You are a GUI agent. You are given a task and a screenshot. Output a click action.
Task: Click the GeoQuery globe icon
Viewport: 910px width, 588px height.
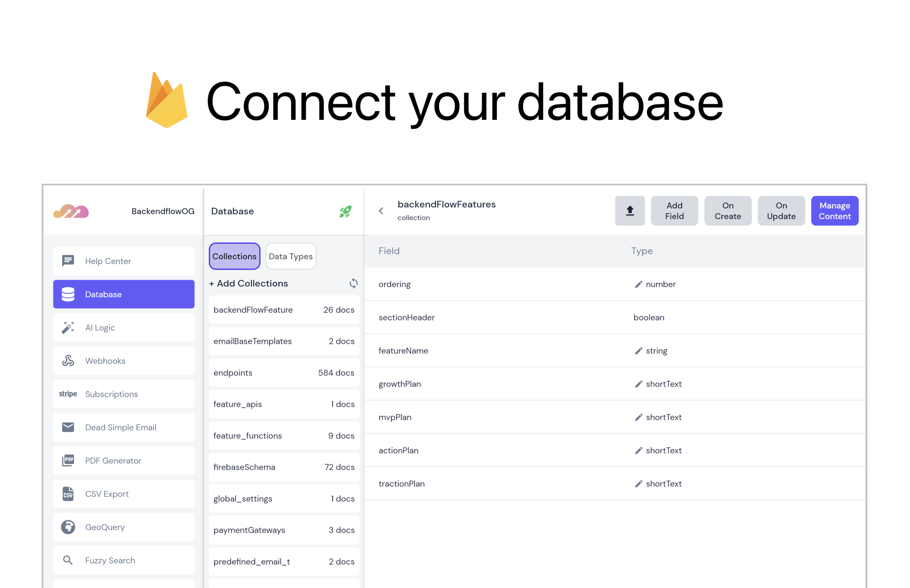point(68,527)
